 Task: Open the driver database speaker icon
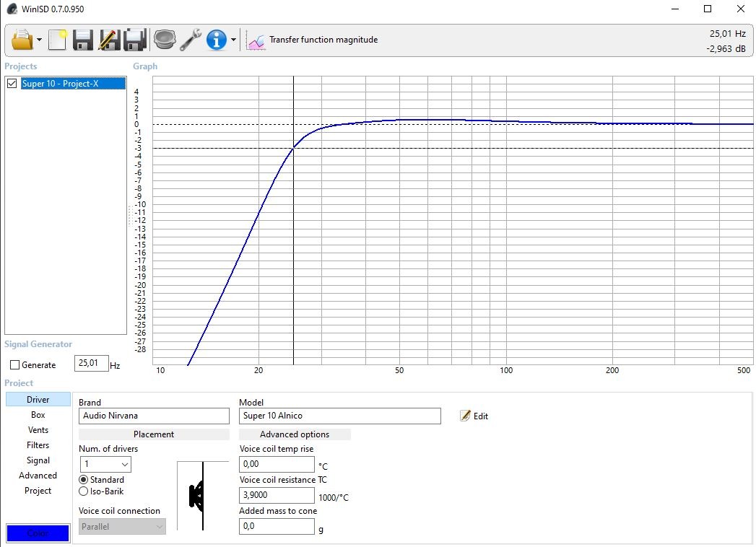click(x=165, y=40)
